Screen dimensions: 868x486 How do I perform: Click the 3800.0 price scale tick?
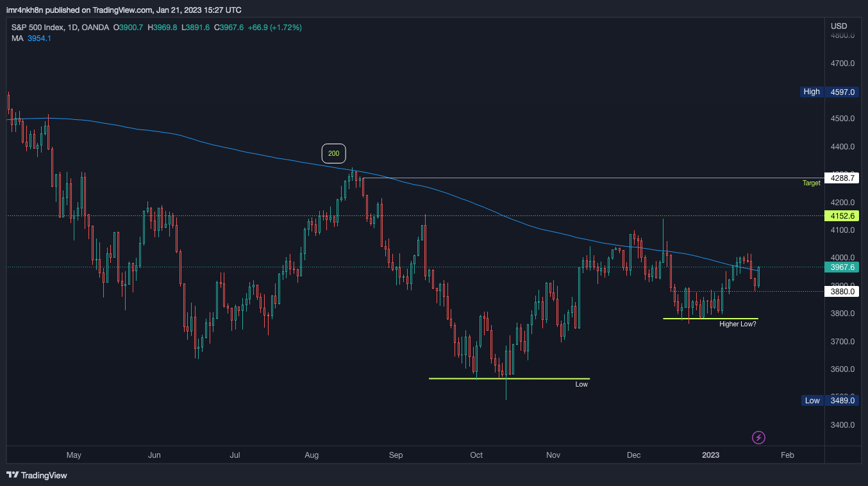coord(844,314)
